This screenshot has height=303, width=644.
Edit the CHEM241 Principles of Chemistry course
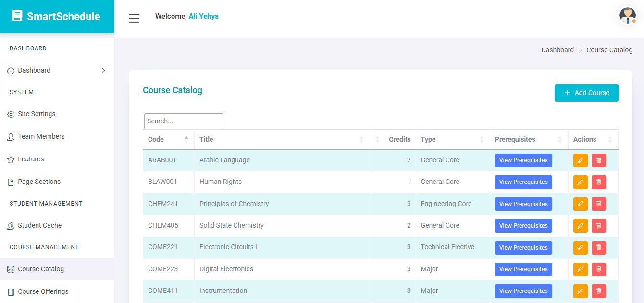580,204
